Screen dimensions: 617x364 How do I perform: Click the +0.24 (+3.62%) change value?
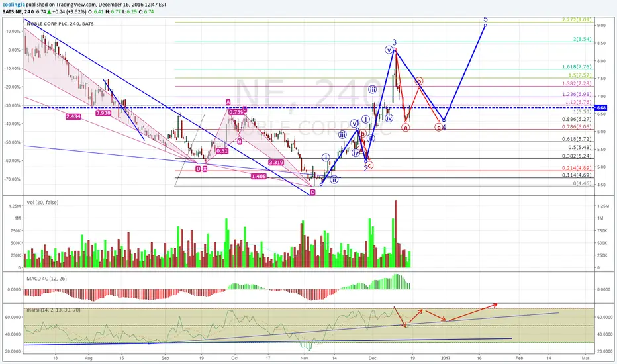click(x=70, y=12)
